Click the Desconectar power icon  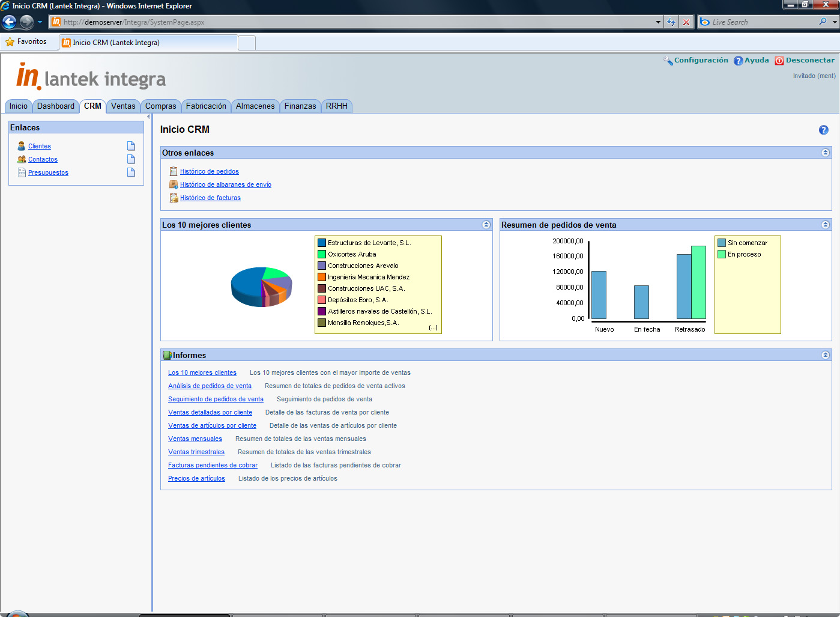coord(779,61)
